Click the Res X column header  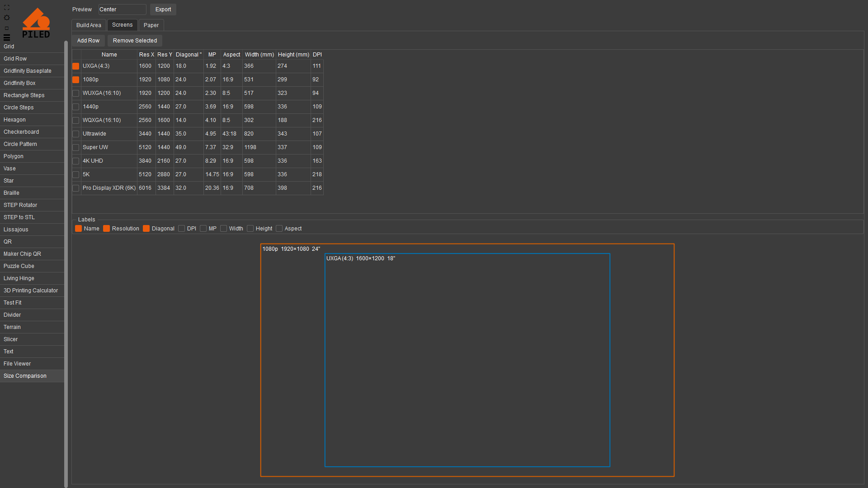point(146,55)
